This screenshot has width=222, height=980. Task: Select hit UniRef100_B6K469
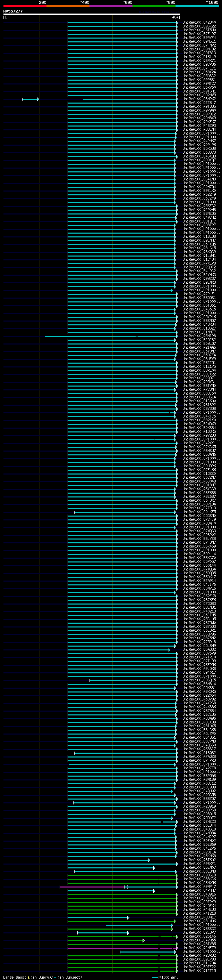199,546
